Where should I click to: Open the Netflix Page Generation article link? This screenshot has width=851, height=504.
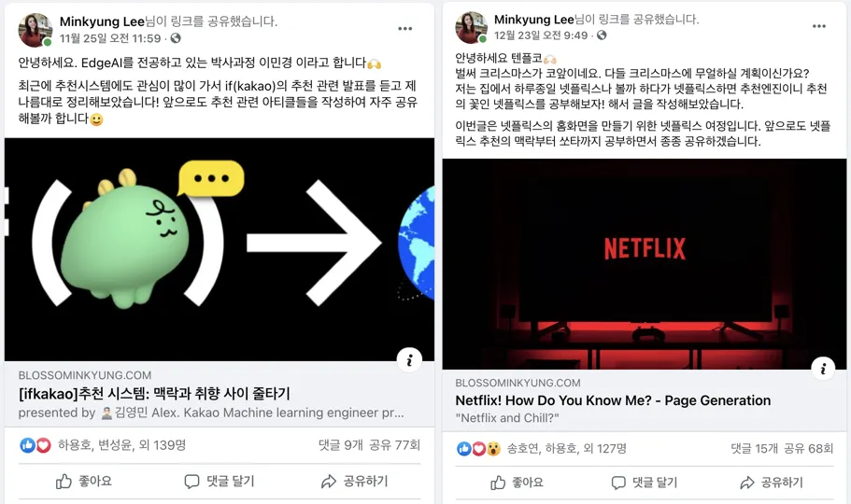[x=613, y=400]
